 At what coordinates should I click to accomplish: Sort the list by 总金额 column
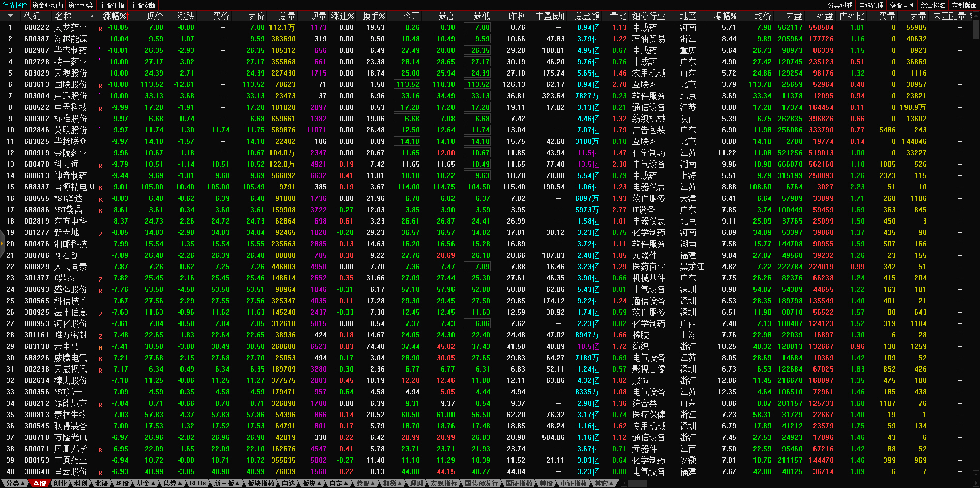[587, 16]
